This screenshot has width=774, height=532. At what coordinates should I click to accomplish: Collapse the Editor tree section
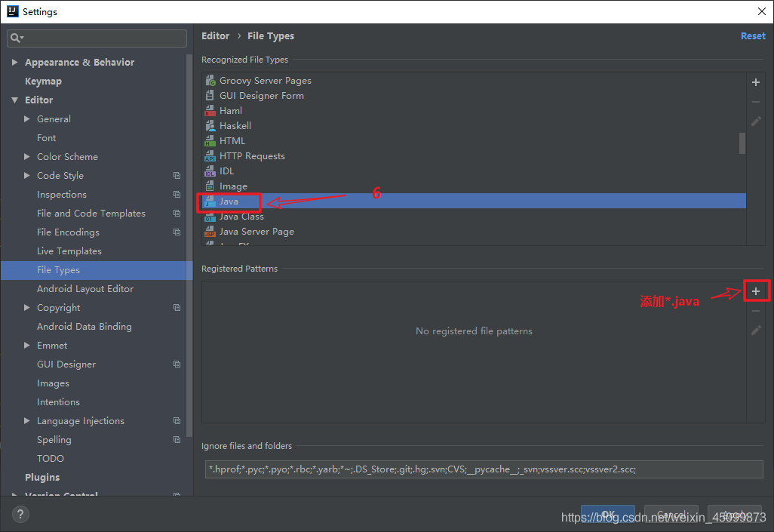click(14, 100)
